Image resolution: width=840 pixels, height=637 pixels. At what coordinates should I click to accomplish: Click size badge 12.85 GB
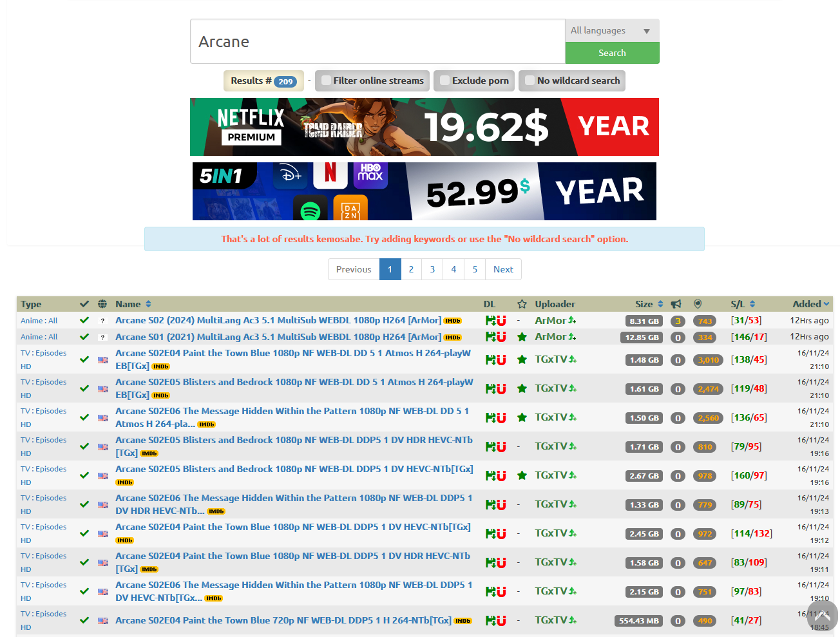pos(643,338)
